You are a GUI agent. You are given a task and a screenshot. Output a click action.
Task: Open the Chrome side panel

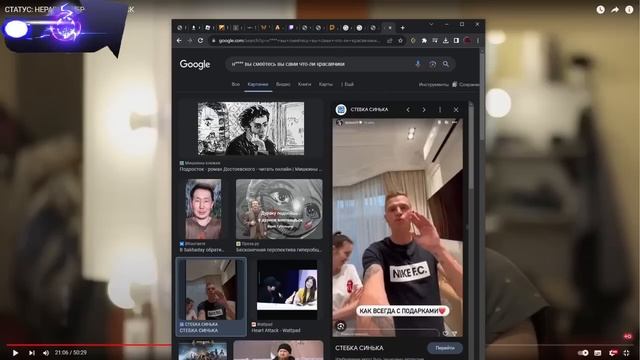click(456, 40)
